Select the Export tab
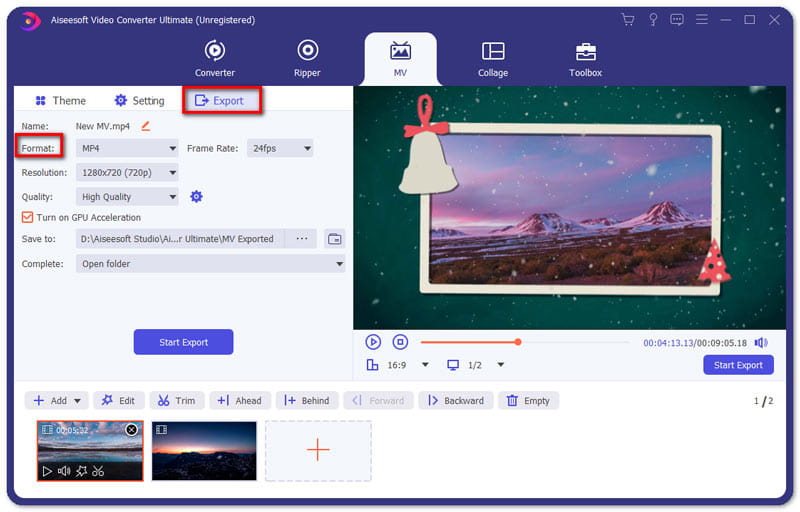 pos(220,100)
